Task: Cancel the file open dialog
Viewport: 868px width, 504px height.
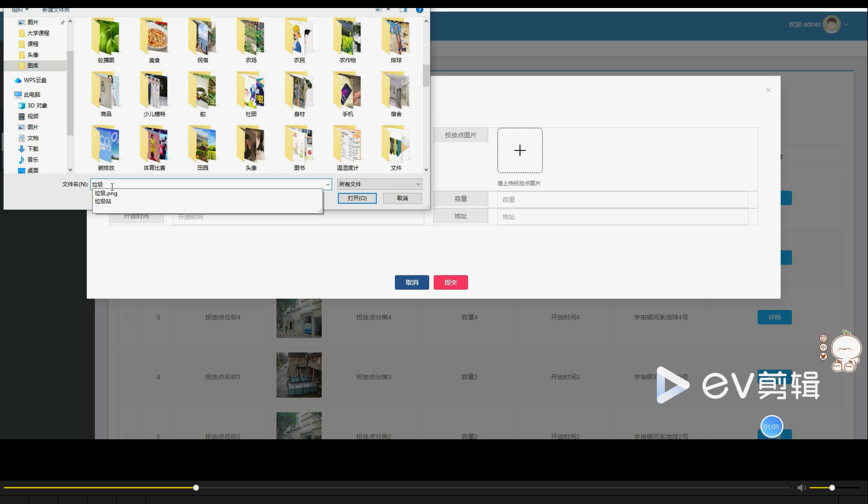Action: coord(403,198)
